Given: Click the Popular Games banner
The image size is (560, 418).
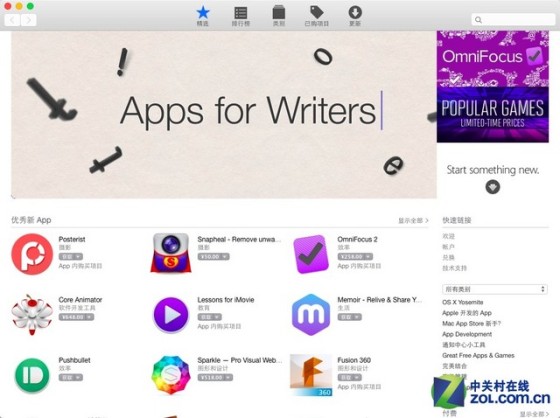Looking at the screenshot, I should [x=492, y=115].
